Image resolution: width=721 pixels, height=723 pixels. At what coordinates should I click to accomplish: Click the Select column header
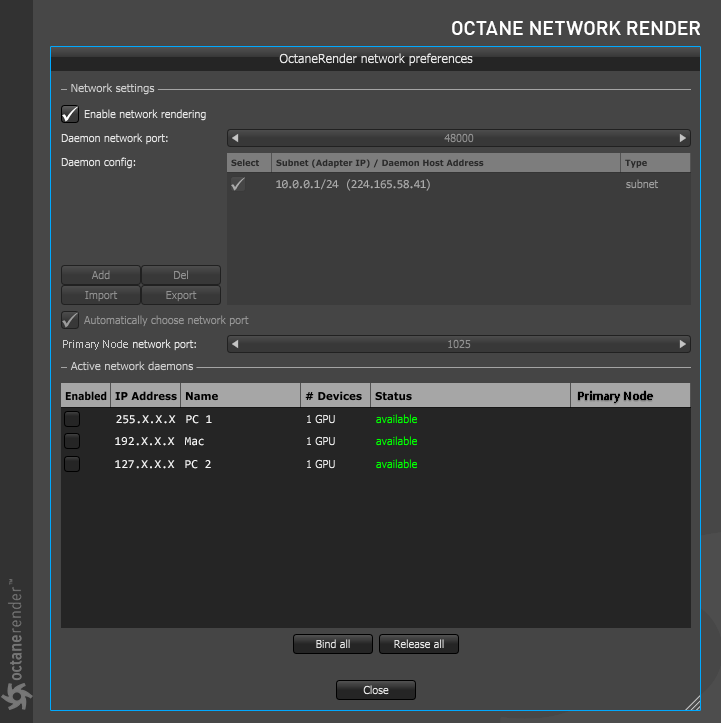[249, 163]
